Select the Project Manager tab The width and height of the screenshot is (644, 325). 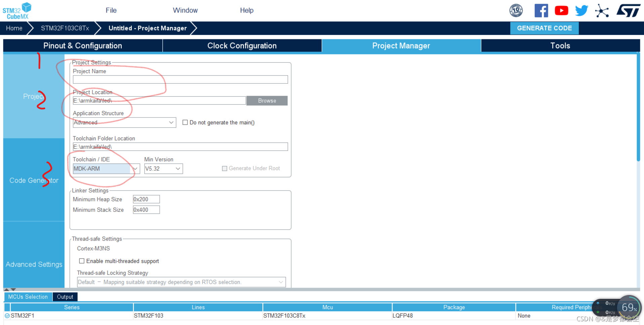tap(401, 46)
